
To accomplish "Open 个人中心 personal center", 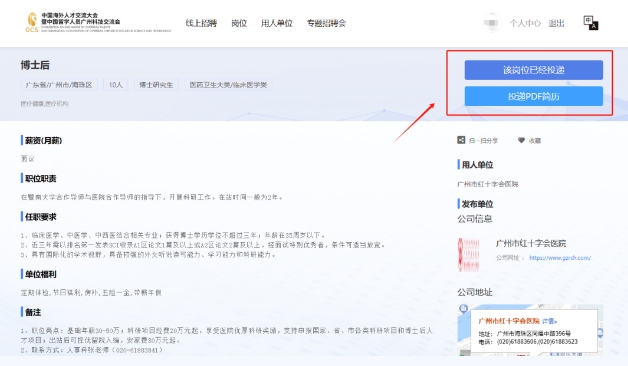I will click(x=525, y=23).
